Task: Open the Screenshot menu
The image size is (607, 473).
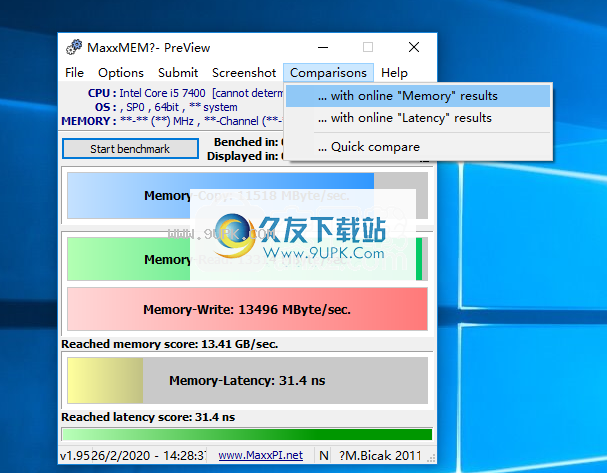Action: [244, 73]
